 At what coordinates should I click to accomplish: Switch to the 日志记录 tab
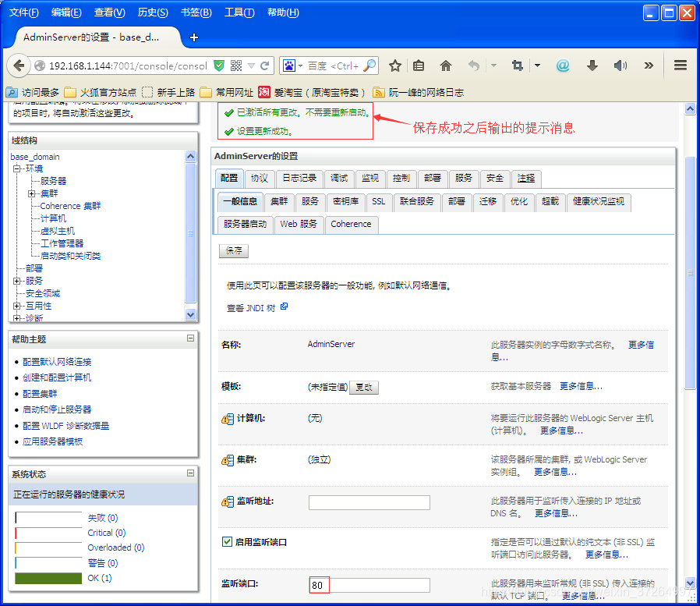pyautogui.click(x=299, y=178)
